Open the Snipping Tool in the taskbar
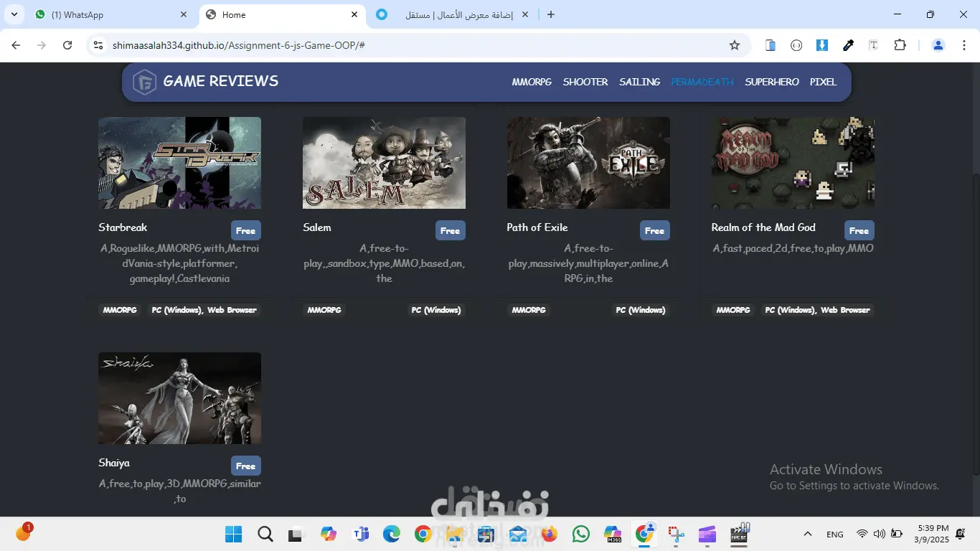The image size is (980, 551). click(676, 534)
